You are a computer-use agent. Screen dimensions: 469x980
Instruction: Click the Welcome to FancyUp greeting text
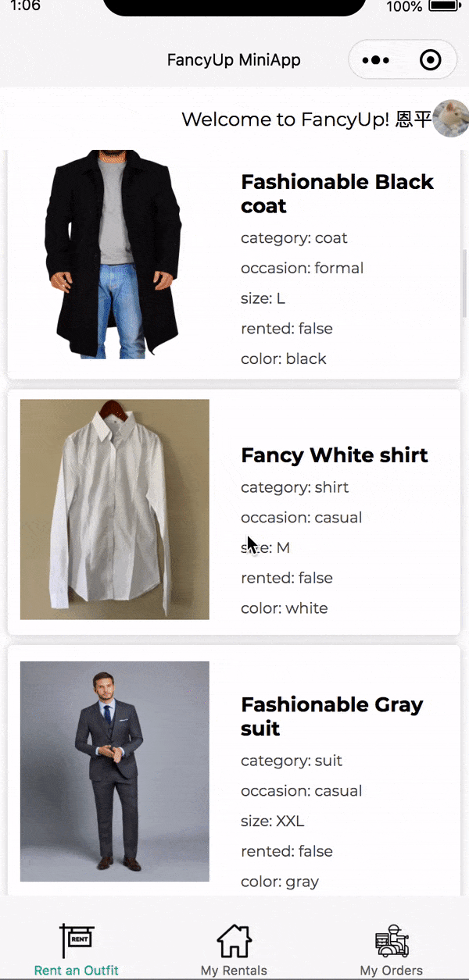pyautogui.click(x=306, y=119)
